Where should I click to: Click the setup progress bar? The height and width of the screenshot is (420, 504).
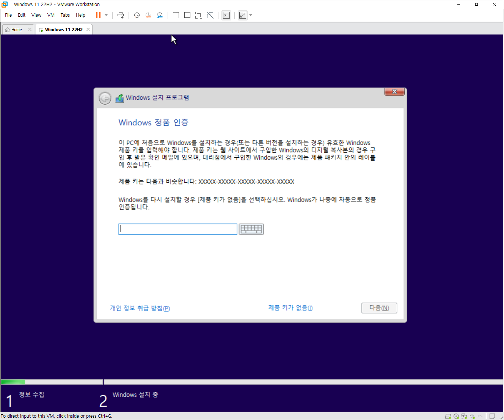click(252, 382)
